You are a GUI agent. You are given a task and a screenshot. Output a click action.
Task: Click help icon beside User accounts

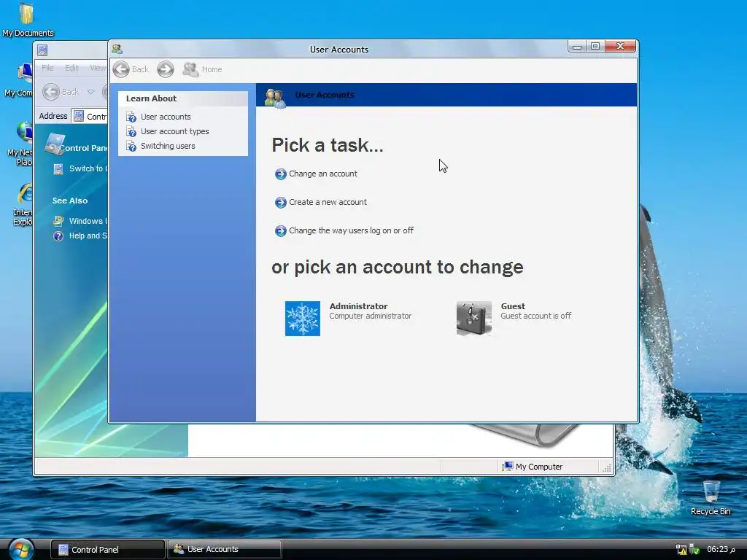pos(131,117)
